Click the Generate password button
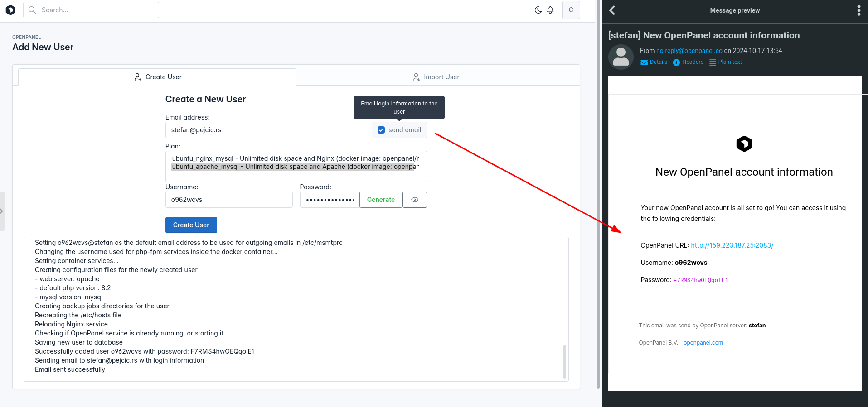This screenshot has width=868, height=407. 381,200
